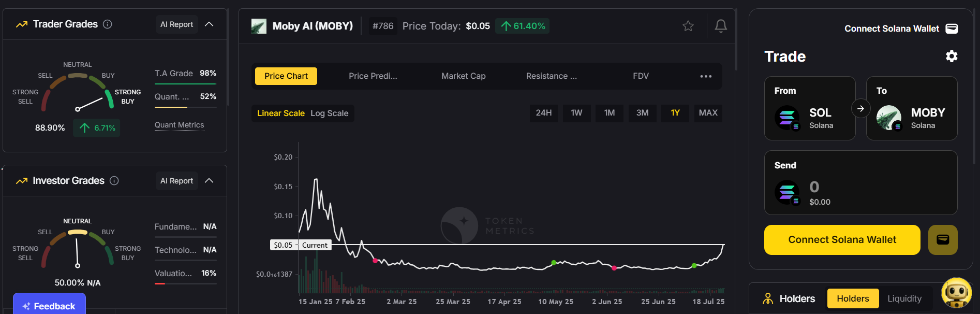This screenshot has height=314, width=980.
Task: Select the 24H time range
Action: 544,113
